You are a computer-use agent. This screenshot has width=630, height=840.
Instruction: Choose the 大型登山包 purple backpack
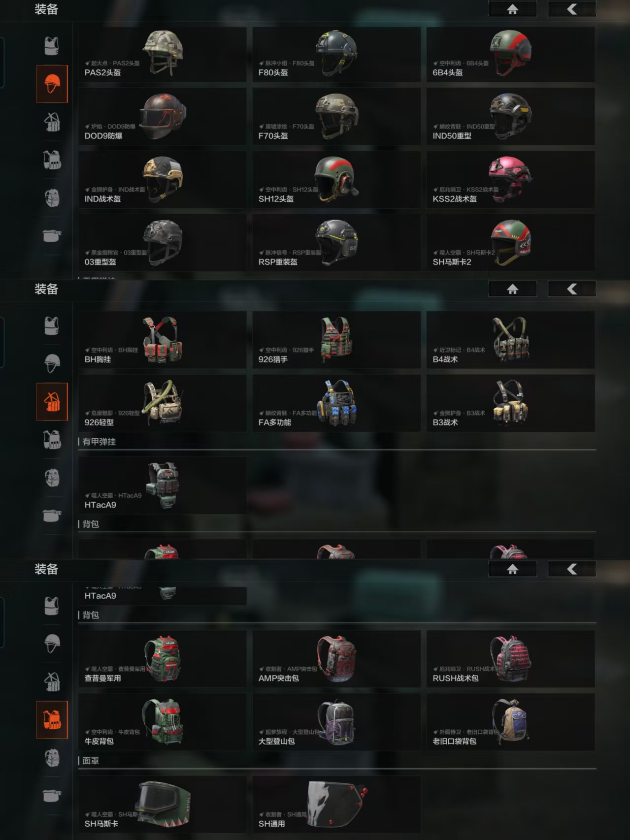[336, 722]
